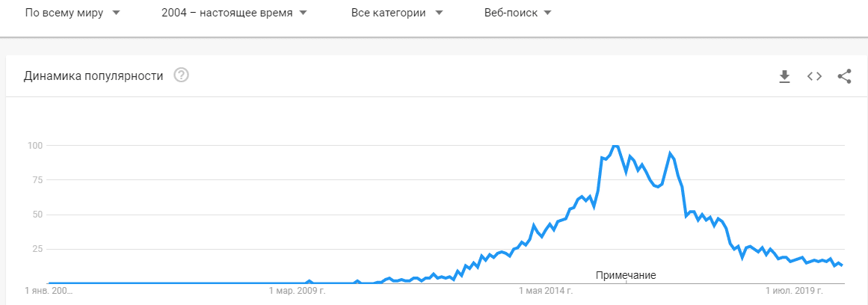Change the Веб-поиск search type

pyautogui.click(x=517, y=13)
